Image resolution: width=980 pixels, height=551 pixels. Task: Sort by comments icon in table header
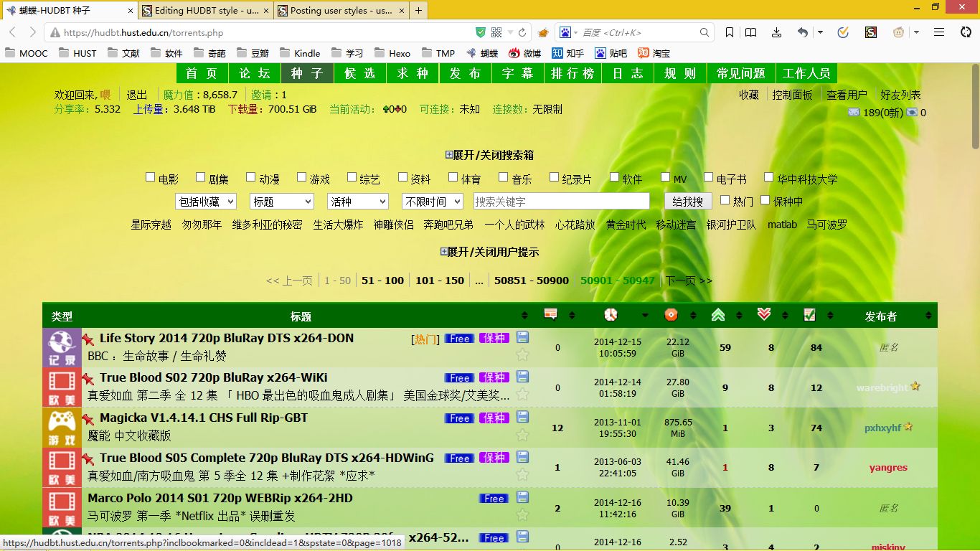pyautogui.click(x=550, y=314)
